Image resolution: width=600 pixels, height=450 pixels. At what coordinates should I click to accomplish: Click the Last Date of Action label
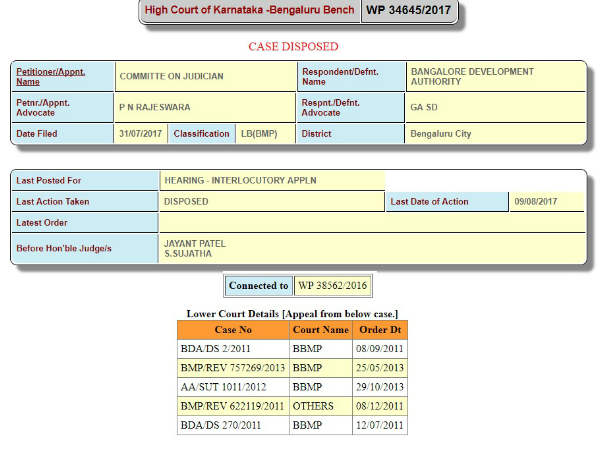coord(429,202)
